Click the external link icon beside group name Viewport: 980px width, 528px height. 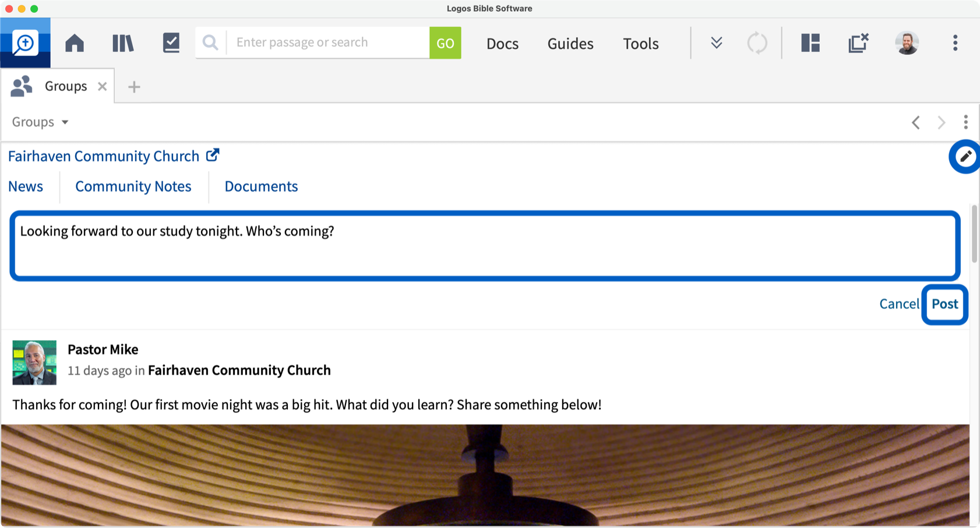click(213, 155)
